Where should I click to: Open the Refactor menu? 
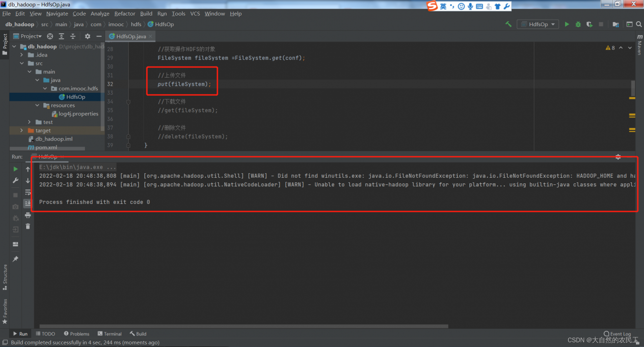pos(124,14)
